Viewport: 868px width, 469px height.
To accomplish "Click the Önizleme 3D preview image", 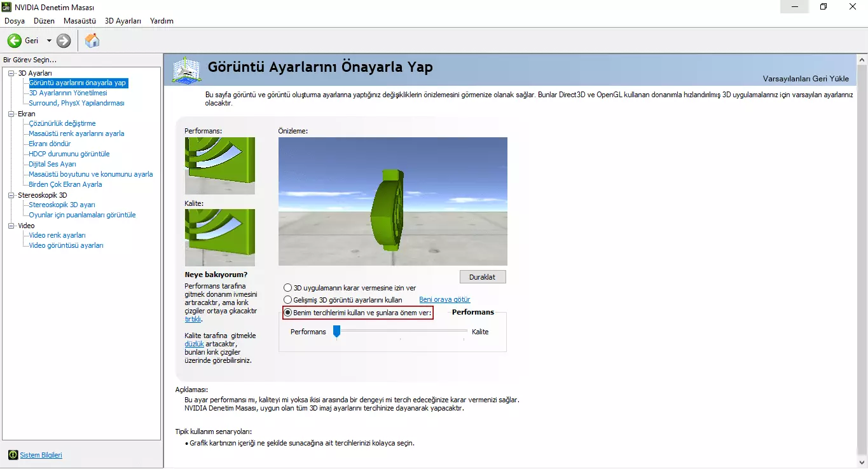I will point(393,201).
